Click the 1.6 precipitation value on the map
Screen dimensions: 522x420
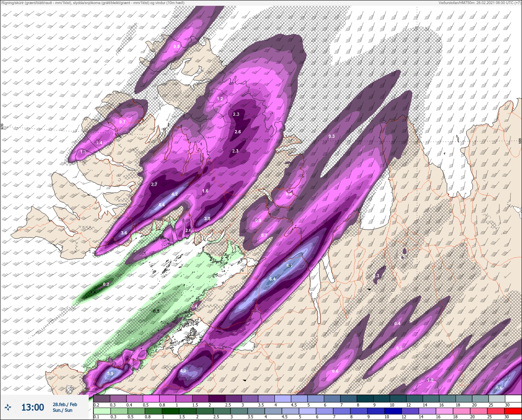tap(205, 191)
